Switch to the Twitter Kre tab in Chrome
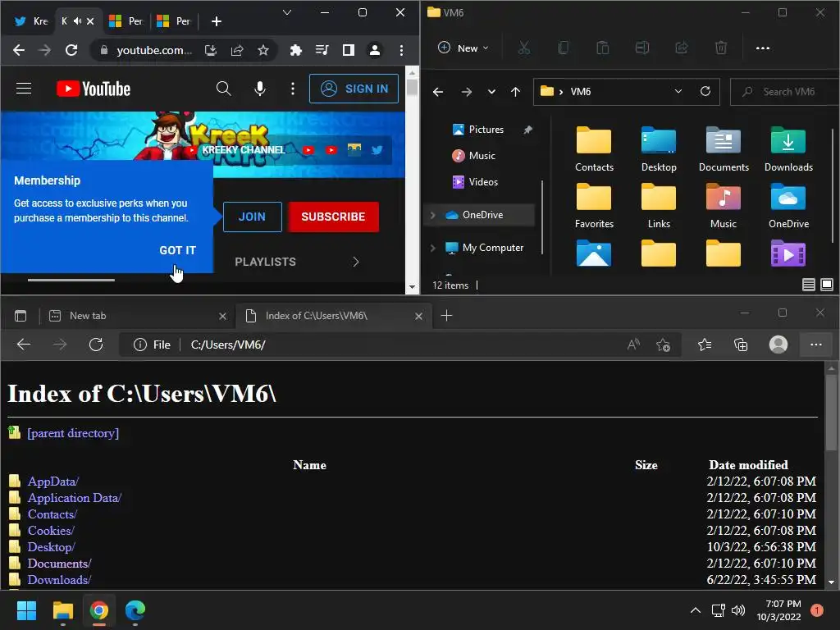This screenshot has width=840, height=630. tap(31, 21)
